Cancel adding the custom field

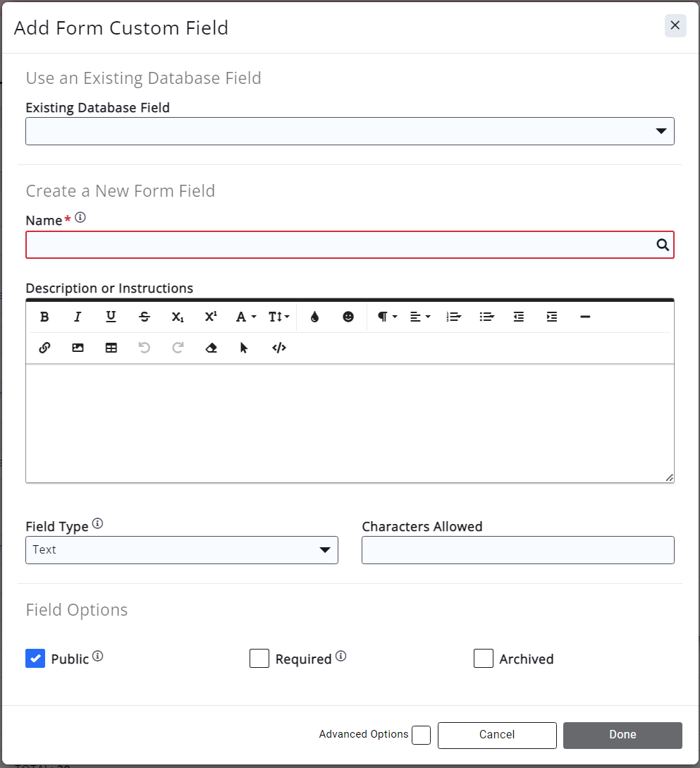pyautogui.click(x=497, y=735)
